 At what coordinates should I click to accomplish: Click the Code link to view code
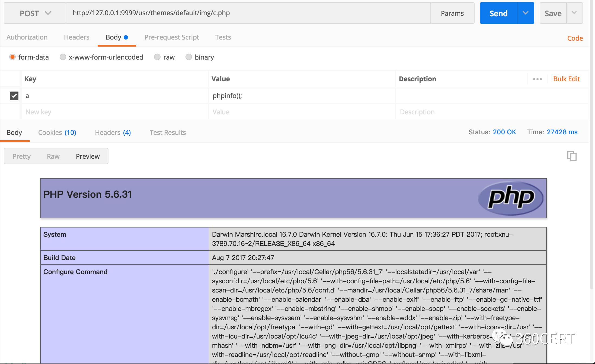pyautogui.click(x=575, y=37)
